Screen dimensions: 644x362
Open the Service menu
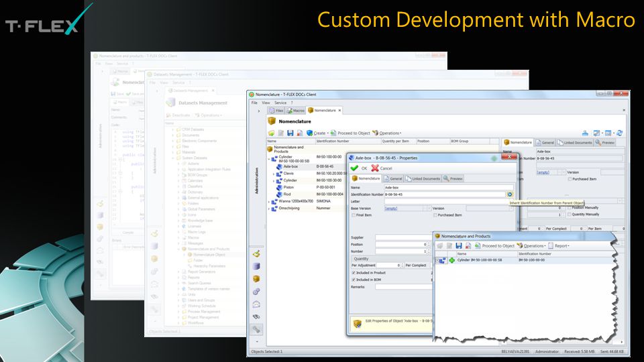coord(280,103)
